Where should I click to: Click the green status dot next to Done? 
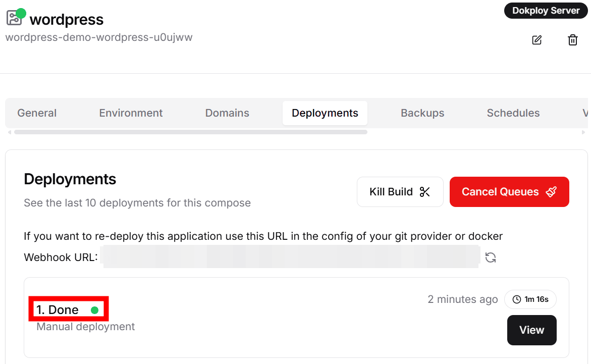click(94, 310)
